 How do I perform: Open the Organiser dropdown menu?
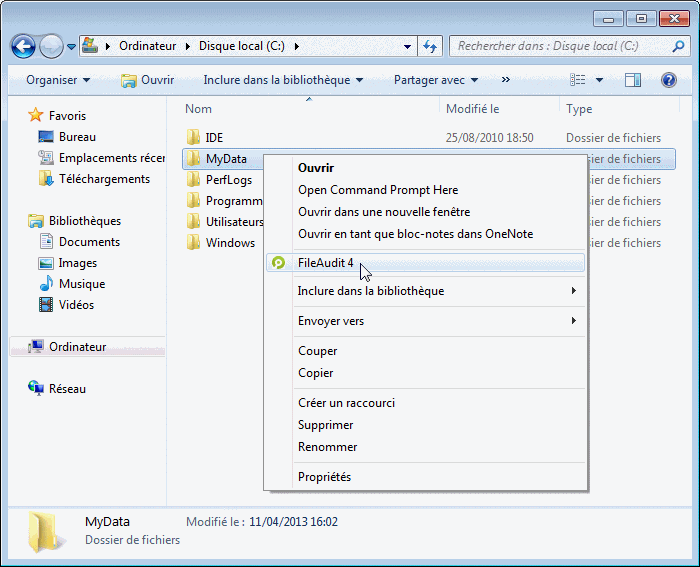click(x=58, y=80)
